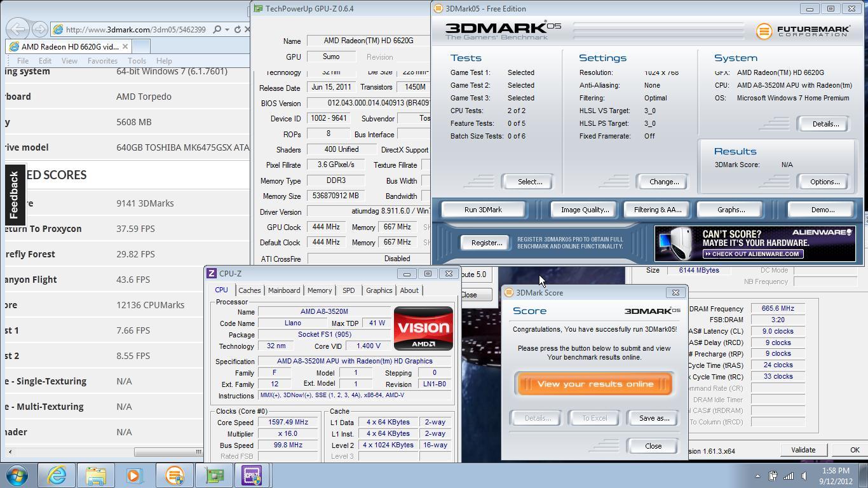Click Close button in 3DMark Score dialog
The width and height of the screenshot is (868, 488).
pos(653,446)
